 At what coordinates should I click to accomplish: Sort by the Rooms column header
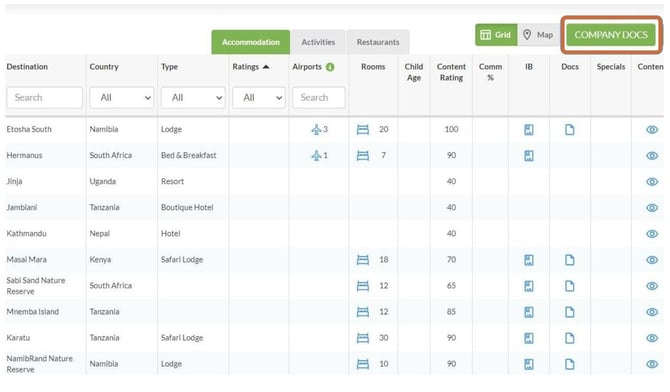(x=373, y=67)
